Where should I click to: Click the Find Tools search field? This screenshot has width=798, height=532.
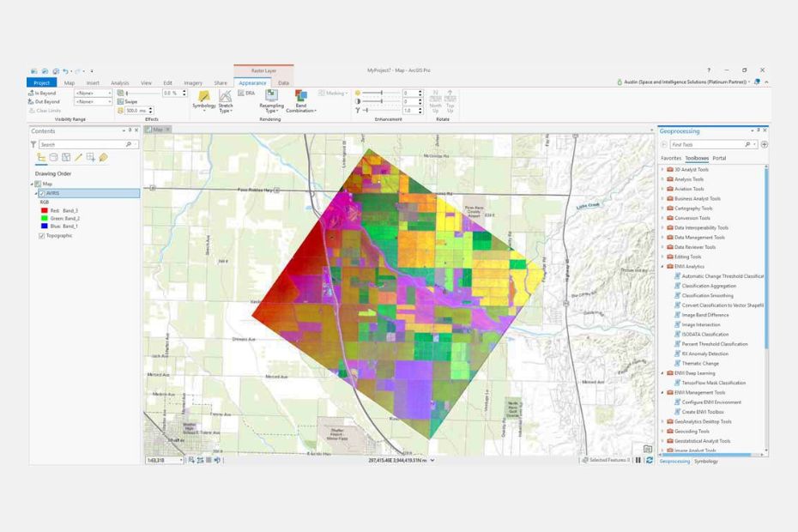click(x=714, y=144)
